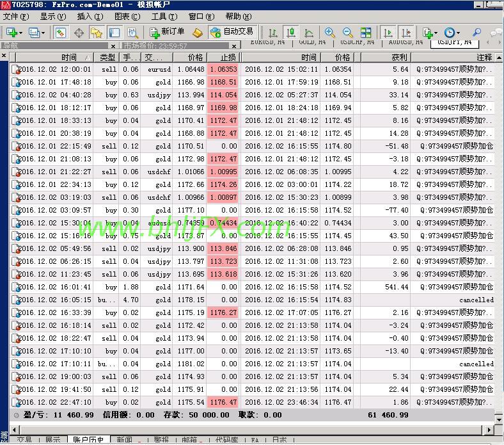Open MetaEditor with the yellow book icon
The height and width of the screenshot is (445, 504).
point(198,33)
